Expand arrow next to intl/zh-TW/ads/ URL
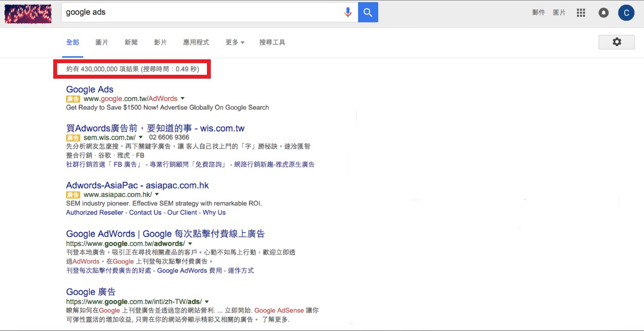 207,302
